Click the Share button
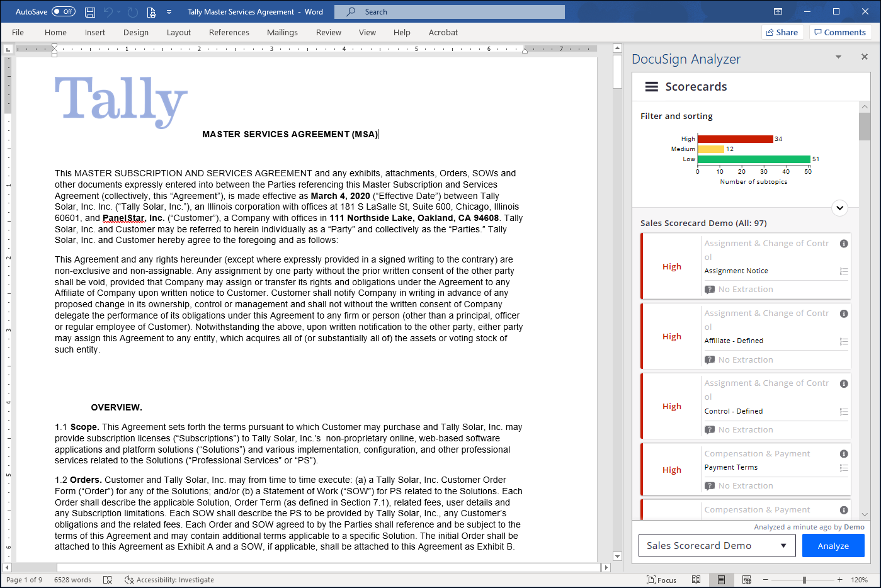 coord(782,32)
